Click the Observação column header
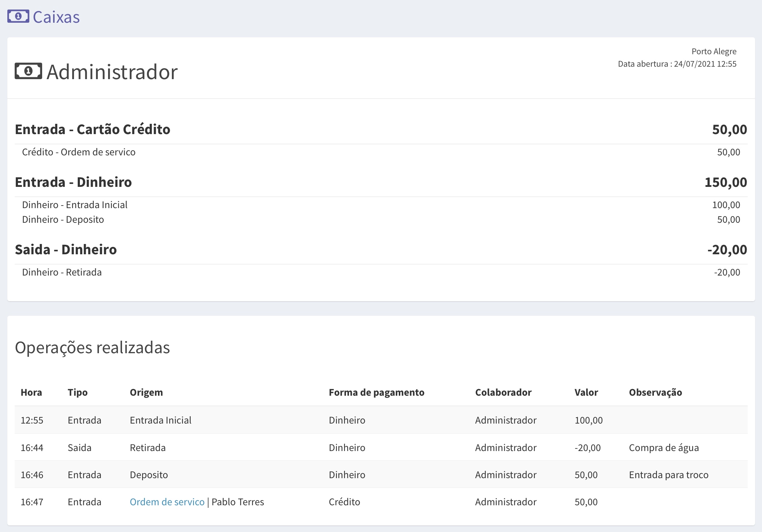Viewport: 762px width, 532px height. [655, 392]
